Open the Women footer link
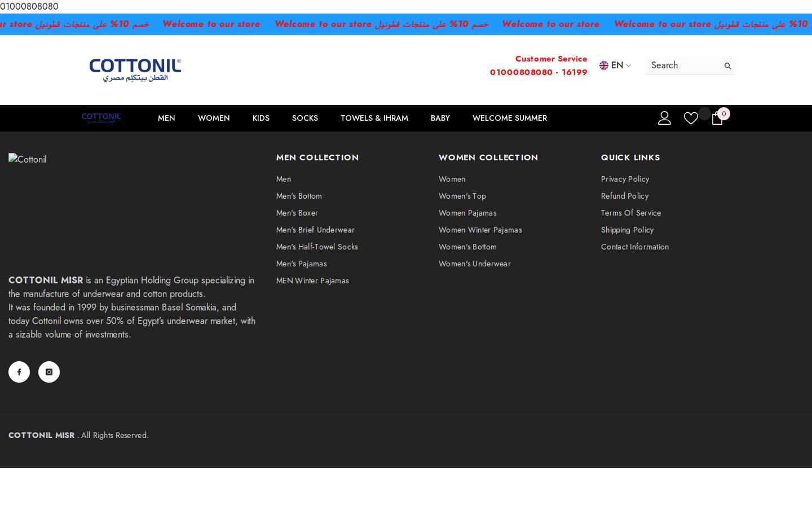Viewport: 812px width, 508px height. point(452,179)
